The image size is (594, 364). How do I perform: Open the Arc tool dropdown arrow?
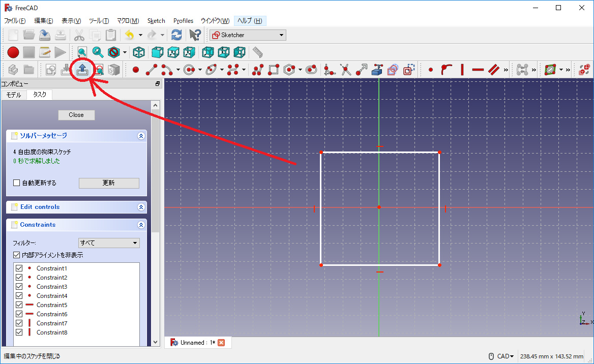click(x=177, y=70)
